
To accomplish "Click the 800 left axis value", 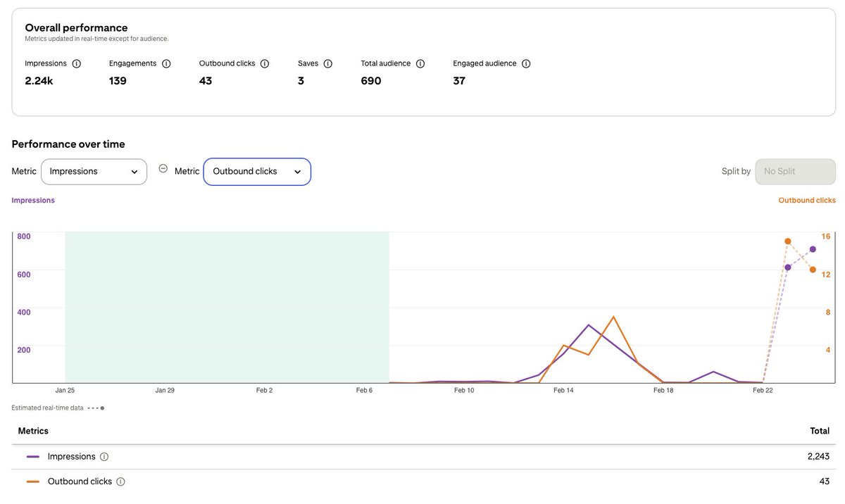I will [x=24, y=237].
